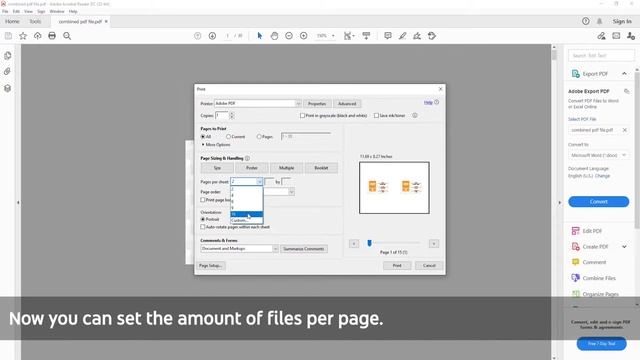The image size is (640, 360).
Task: Click the page preview slider handle
Action: pyautogui.click(x=369, y=243)
